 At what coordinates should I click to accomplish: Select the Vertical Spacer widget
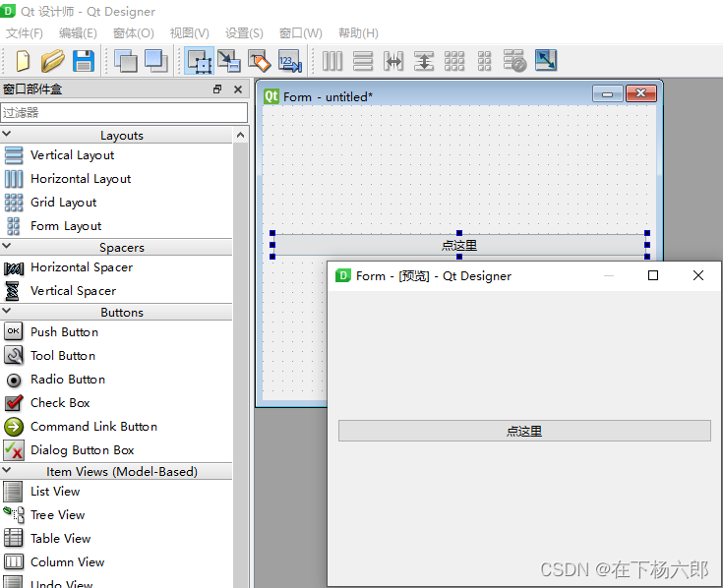(x=116, y=291)
